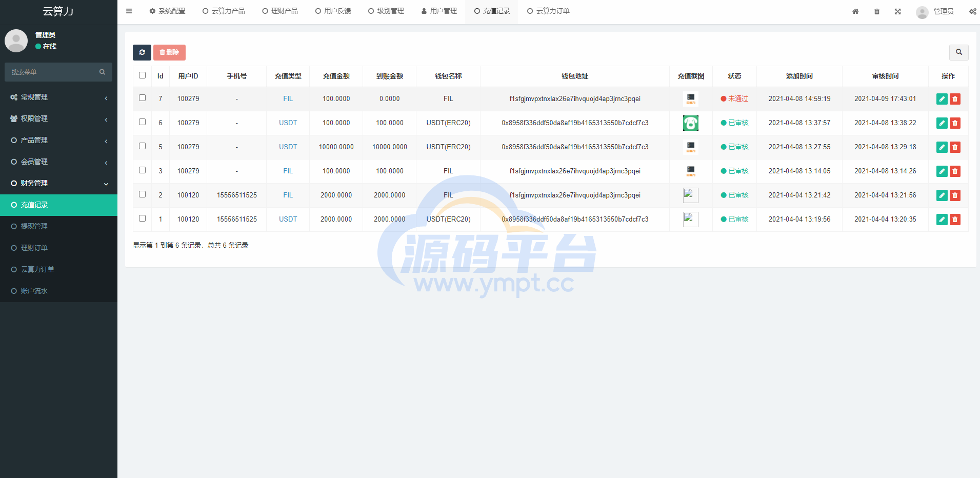Viewport: 980px width, 478px height.
Task: Expand 产品管理 sidebar menu
Action: tap(58, 141)
